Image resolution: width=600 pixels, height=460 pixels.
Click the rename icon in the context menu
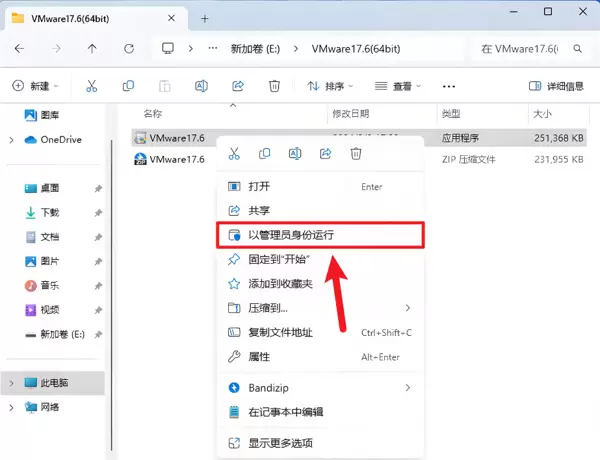pyautogui.click(x=295, y=153)
